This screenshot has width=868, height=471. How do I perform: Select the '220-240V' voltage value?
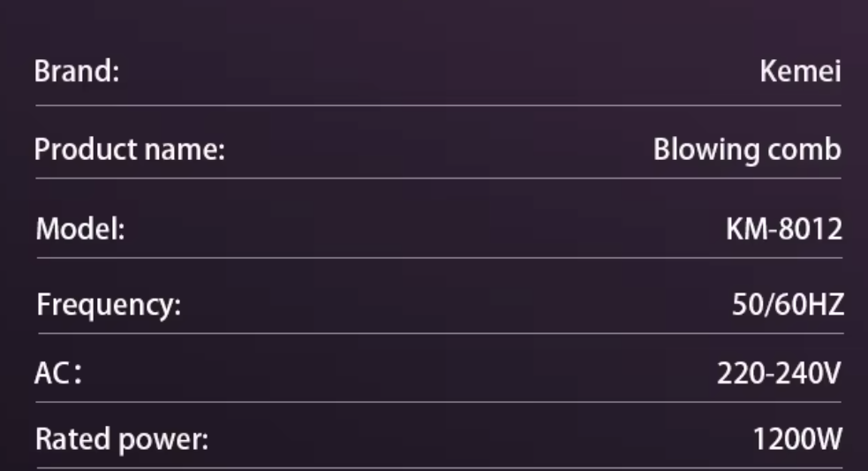[779, 375]
